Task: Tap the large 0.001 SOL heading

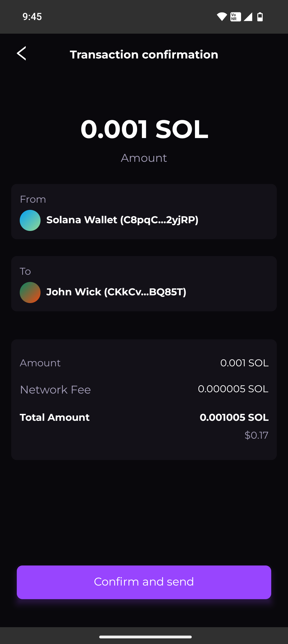Action: 144,129
